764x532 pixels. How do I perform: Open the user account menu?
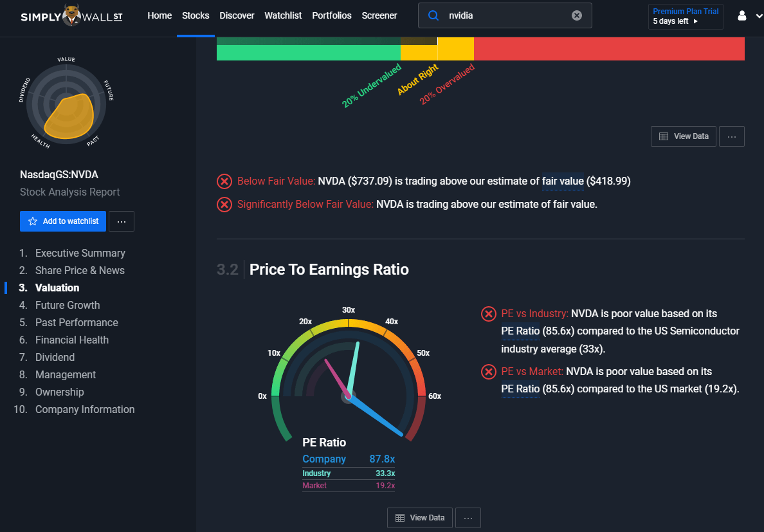(x=745, y=15)
